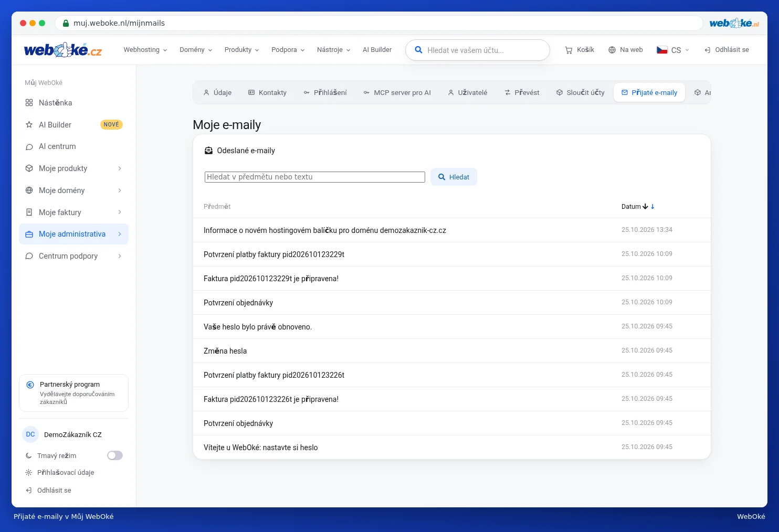The height and width of the screenshot is (532, 779).
Task: Click the globe icon for Moje domény
Action: [29, 190]
